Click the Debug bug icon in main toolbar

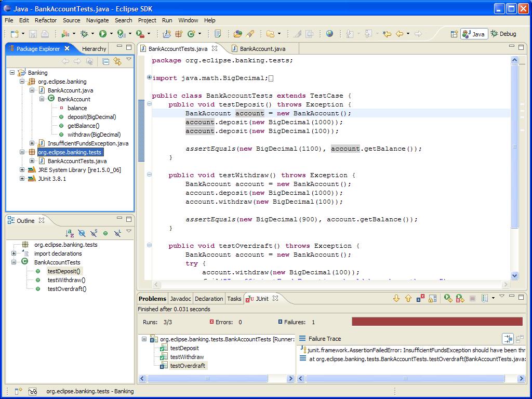click(x=84, y=34)
